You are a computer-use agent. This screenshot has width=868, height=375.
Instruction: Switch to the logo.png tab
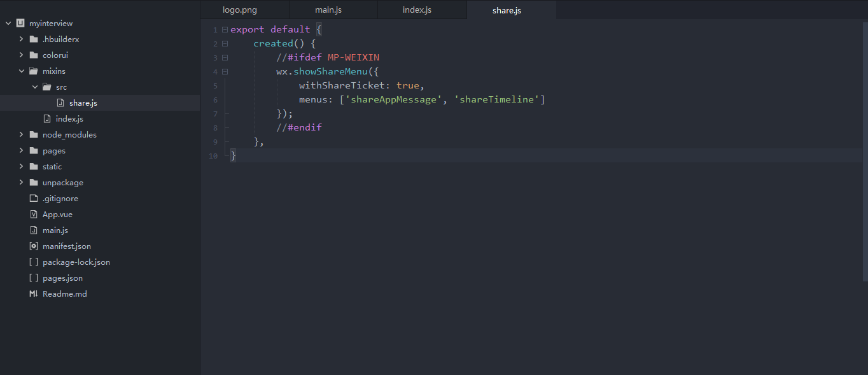(x=244, y=10)
